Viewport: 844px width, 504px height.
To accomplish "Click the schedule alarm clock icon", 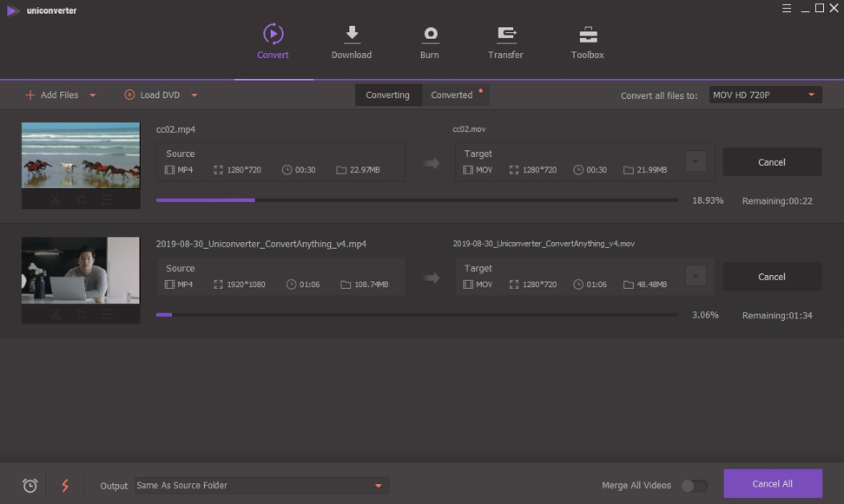I will [x=30, y=486].
